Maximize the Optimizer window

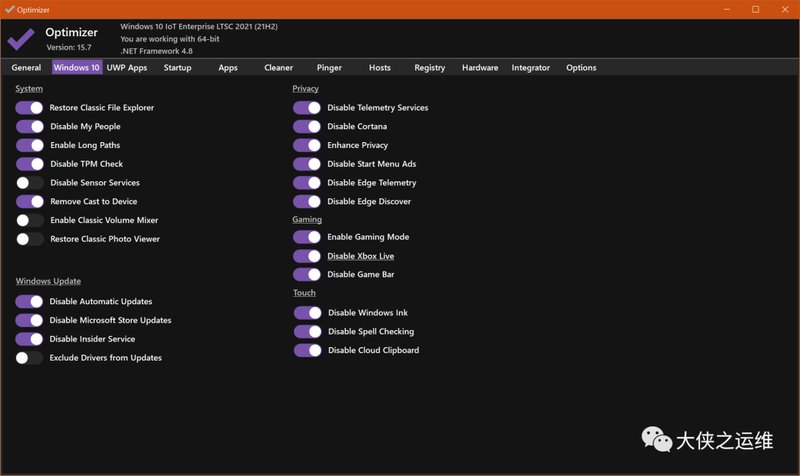click(755, 9)
